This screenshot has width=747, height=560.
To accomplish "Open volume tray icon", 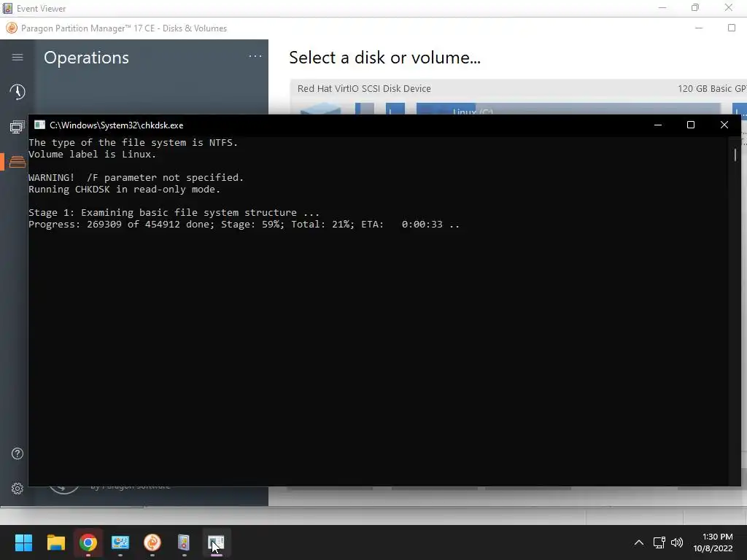I will click(x=677, y=542).
